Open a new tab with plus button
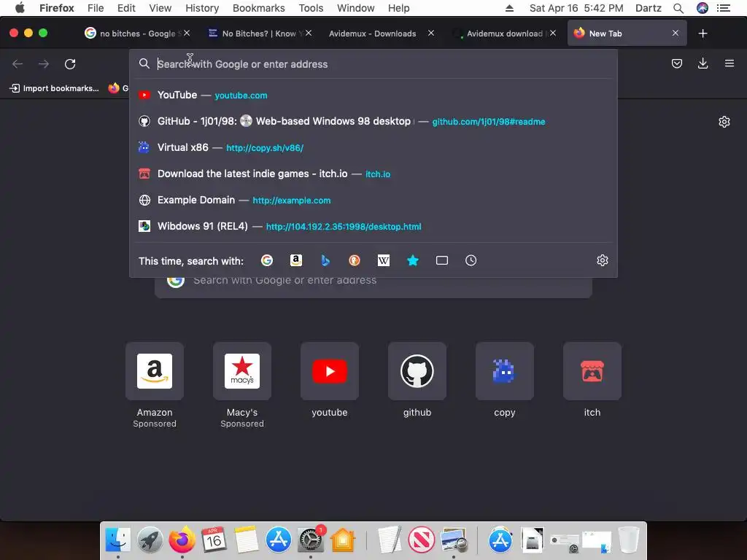The height and width of the screenshot is (560, 747). (x=703, y=34)
